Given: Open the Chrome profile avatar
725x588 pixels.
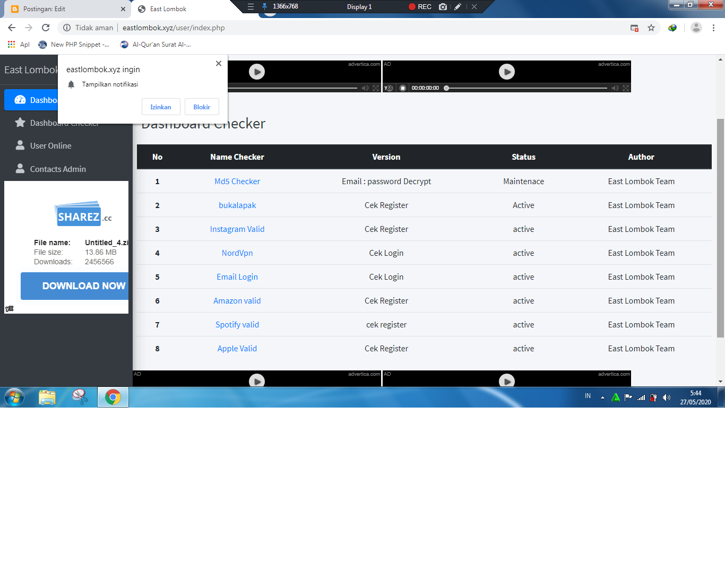Looking at the screenshot, I should 696,28.
